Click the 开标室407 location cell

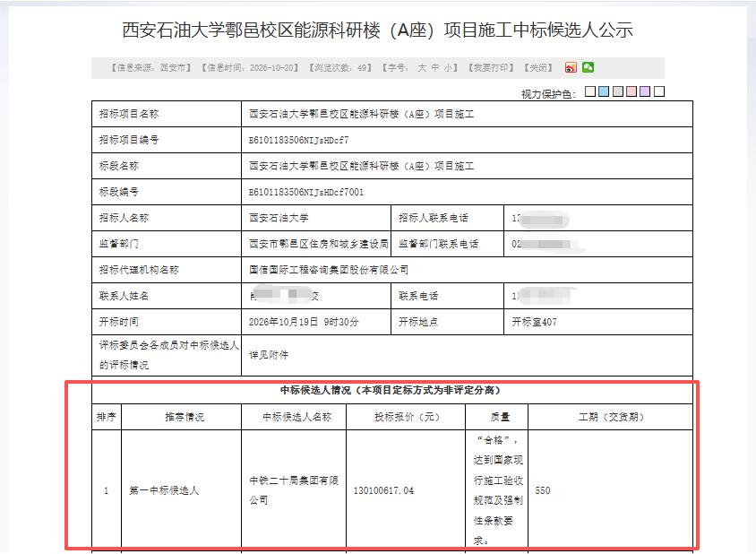[x=597, y=323]
